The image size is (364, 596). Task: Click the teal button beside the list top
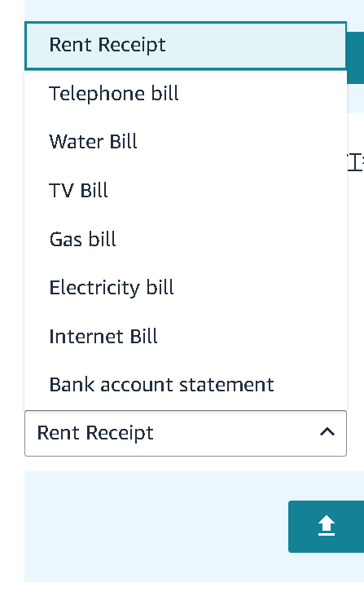356,58
